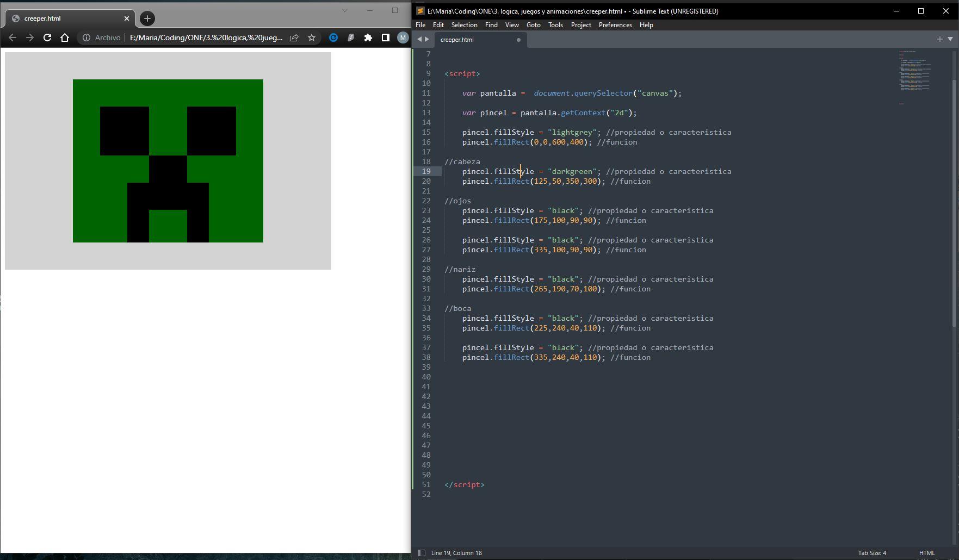Open the View menu in Sublime Text

click(x=512, y=25)
